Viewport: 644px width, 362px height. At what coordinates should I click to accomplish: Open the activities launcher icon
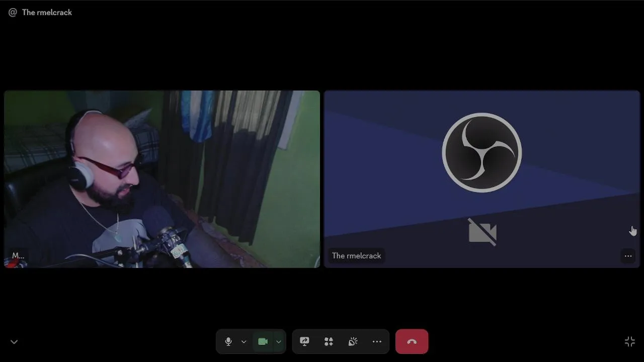tap(329, 342)
